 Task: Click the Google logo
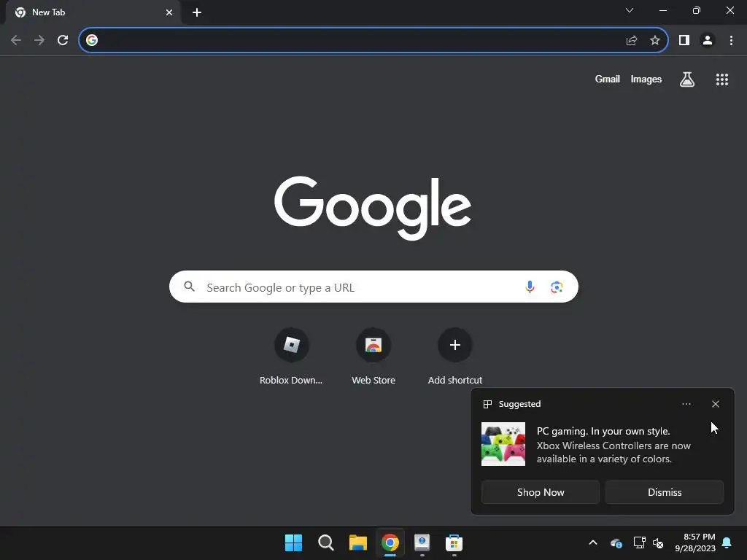[373, 208]
